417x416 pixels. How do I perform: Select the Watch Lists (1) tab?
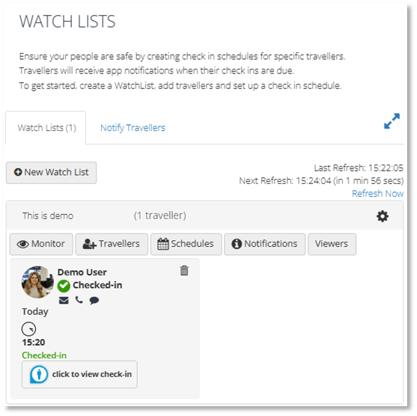(46, 128)
